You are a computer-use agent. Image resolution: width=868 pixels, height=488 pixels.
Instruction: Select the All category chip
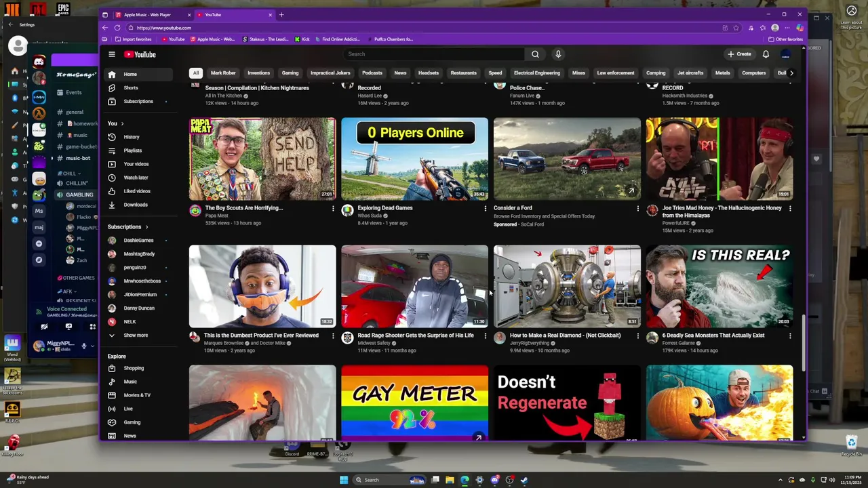coord(196,73)
